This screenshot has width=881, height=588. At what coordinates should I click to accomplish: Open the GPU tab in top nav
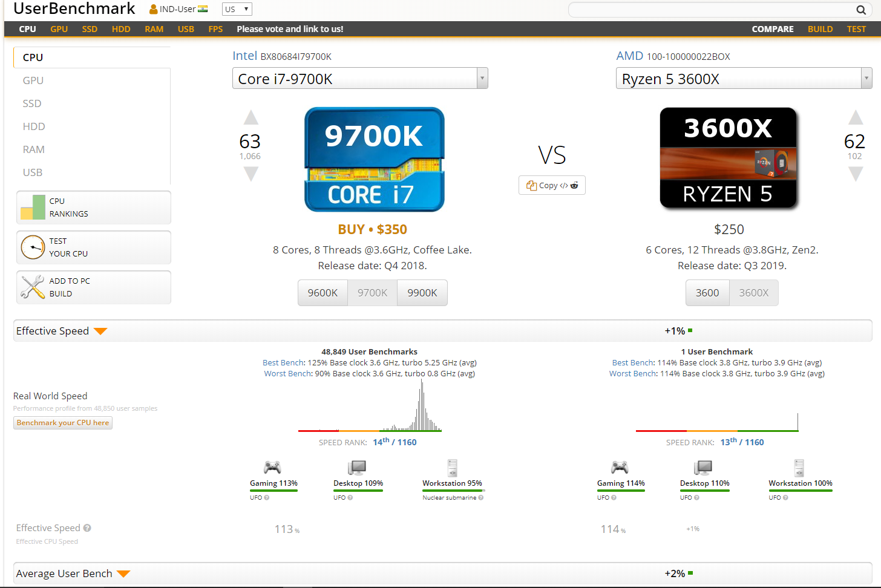tap(59, 29)
